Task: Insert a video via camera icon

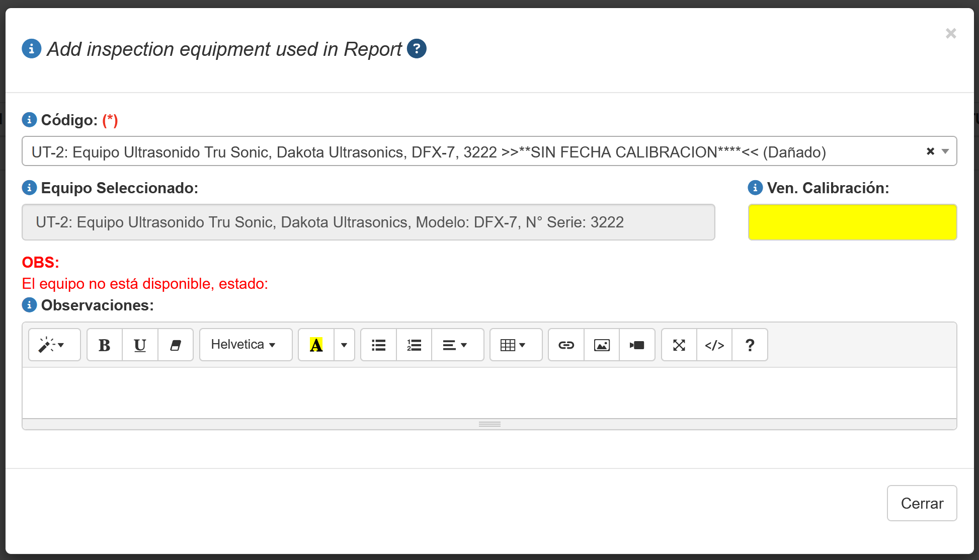Action: point(637,345)
